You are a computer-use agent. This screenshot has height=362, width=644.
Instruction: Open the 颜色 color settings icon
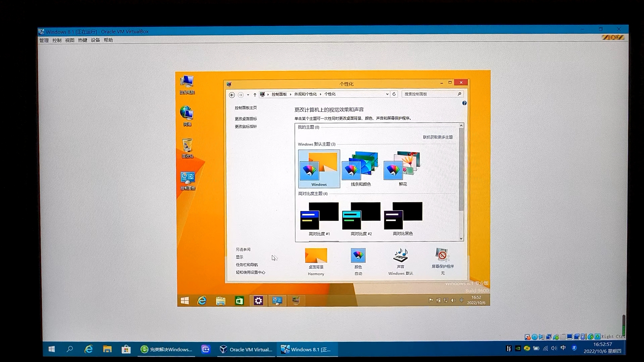(x=358, y=255)
